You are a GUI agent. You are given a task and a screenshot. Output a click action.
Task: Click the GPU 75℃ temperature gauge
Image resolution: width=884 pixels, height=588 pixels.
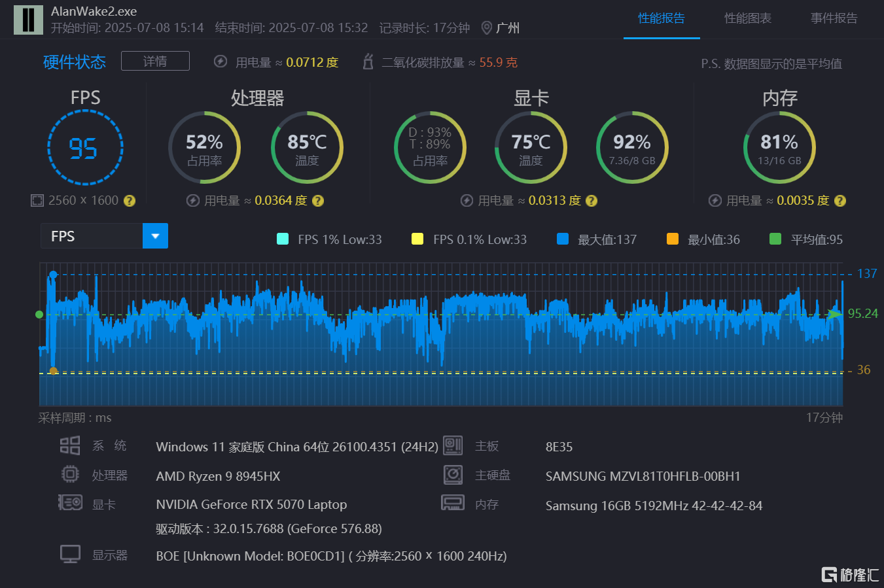tap(531, 148)
